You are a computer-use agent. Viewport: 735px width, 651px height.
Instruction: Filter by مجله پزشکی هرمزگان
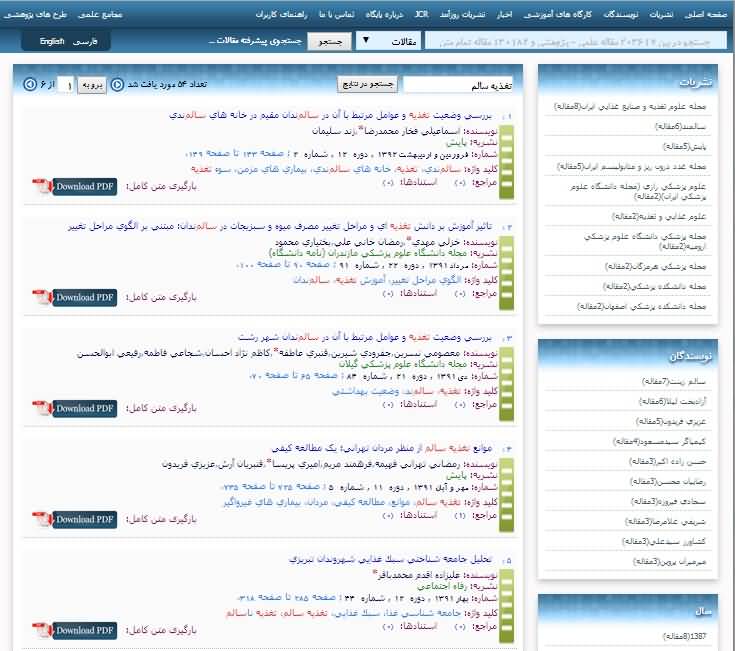click(655, 267)
